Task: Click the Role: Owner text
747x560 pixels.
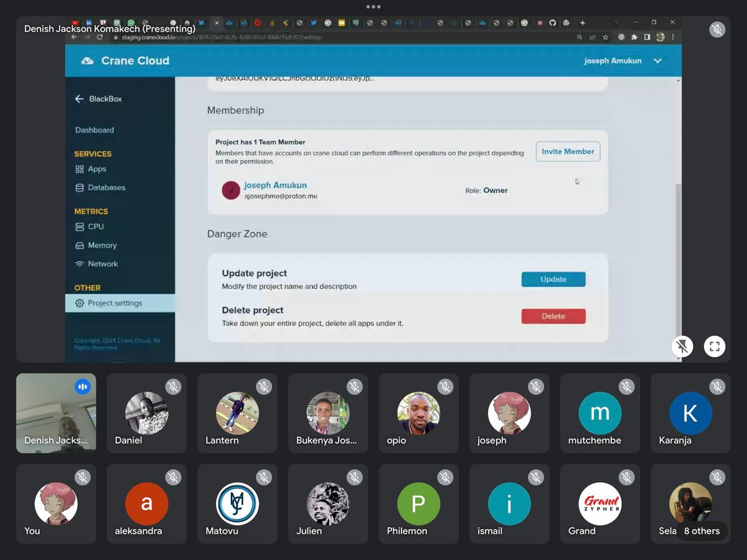Action: pos(486,190)
